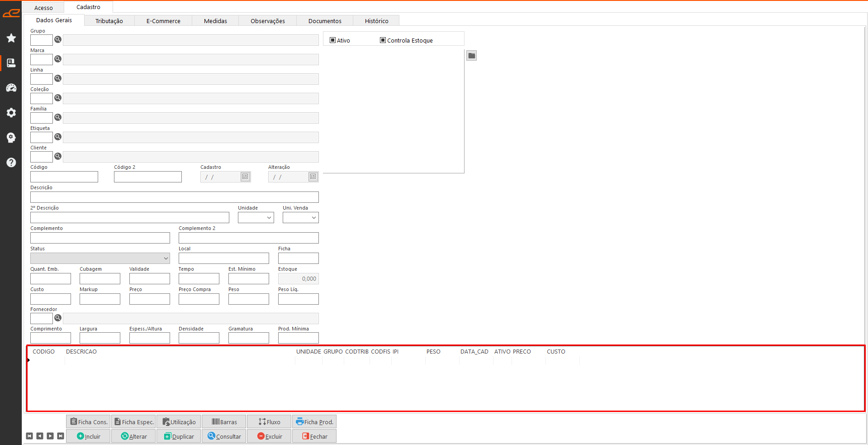868x445 pixels.
Task: Click the DESCRICAO column header in grid
Action: coord(81,352)
